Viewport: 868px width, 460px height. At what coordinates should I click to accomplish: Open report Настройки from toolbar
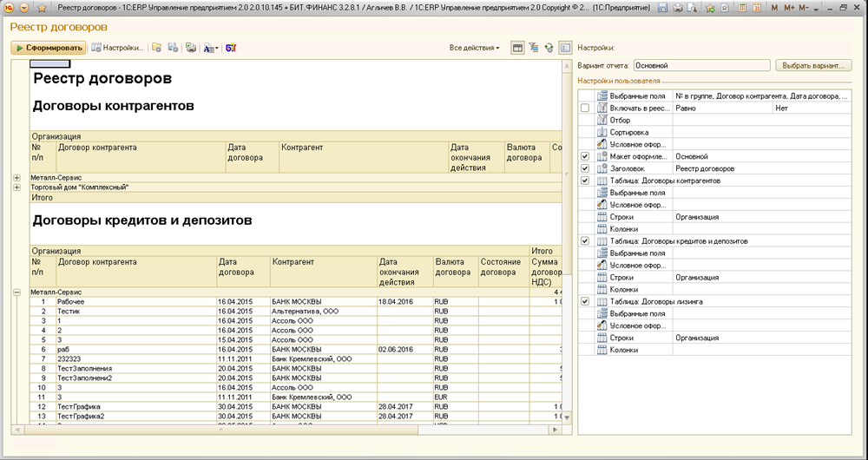pyautogui.click(x=119, y=48)
